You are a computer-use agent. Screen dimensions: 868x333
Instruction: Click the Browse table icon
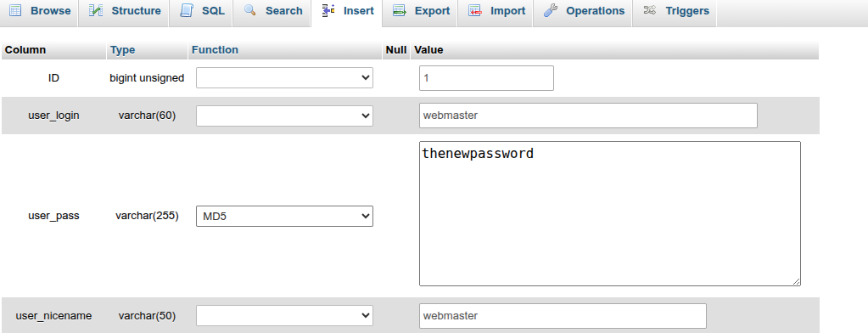15,10
